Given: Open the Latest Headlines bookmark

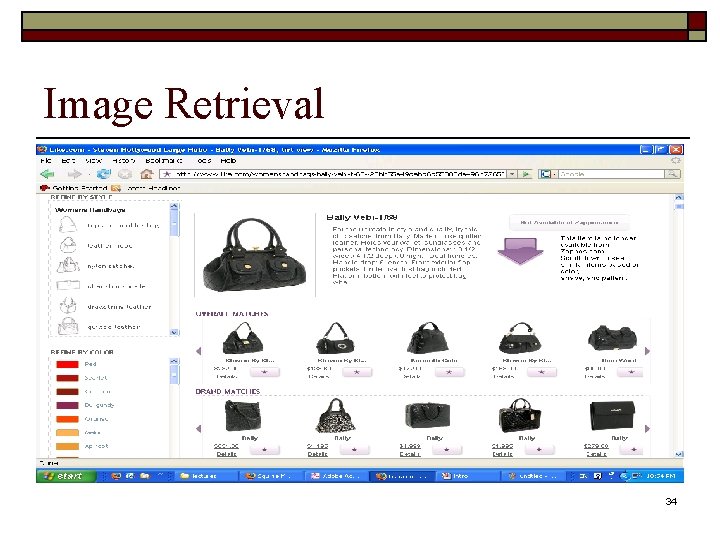Looking at the screenshot, I should click(146, 188).
